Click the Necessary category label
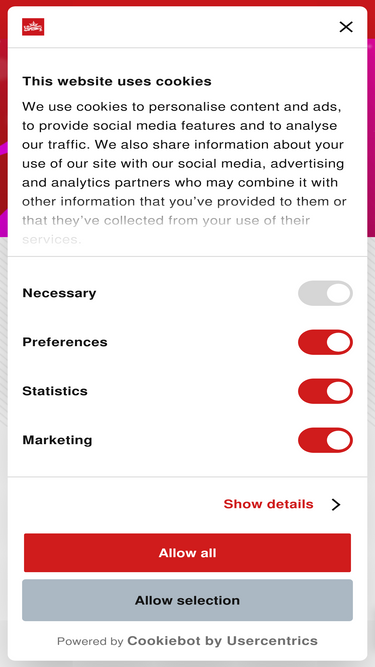 pyautogui.click(x=59, y=293)
